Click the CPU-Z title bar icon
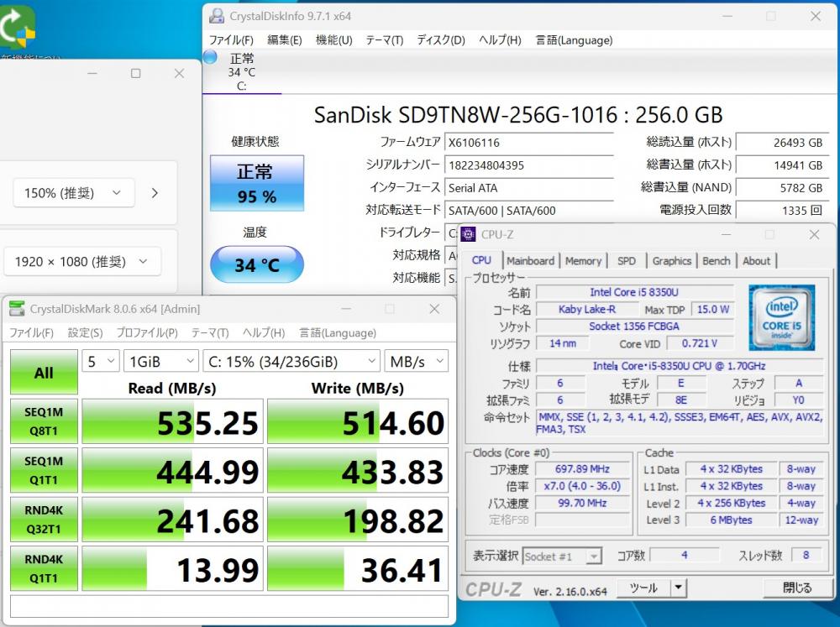This screenshot has width=840, height=627. 469,234
